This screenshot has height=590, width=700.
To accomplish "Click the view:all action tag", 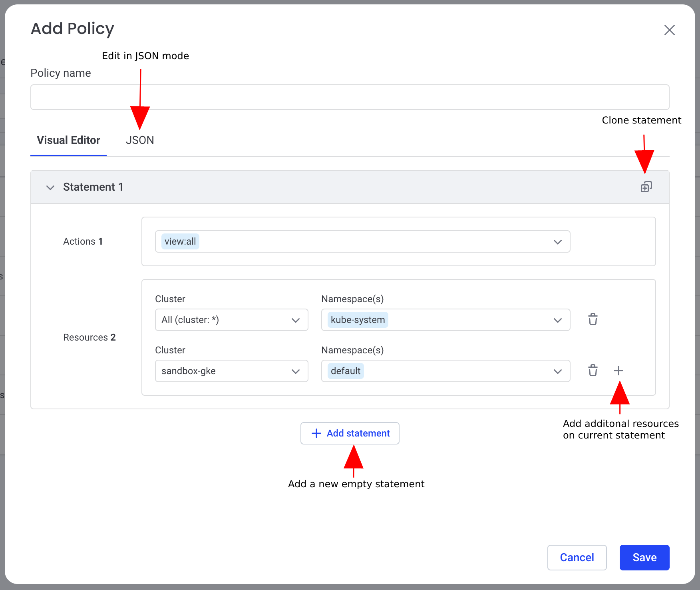I will coord(180,241).
